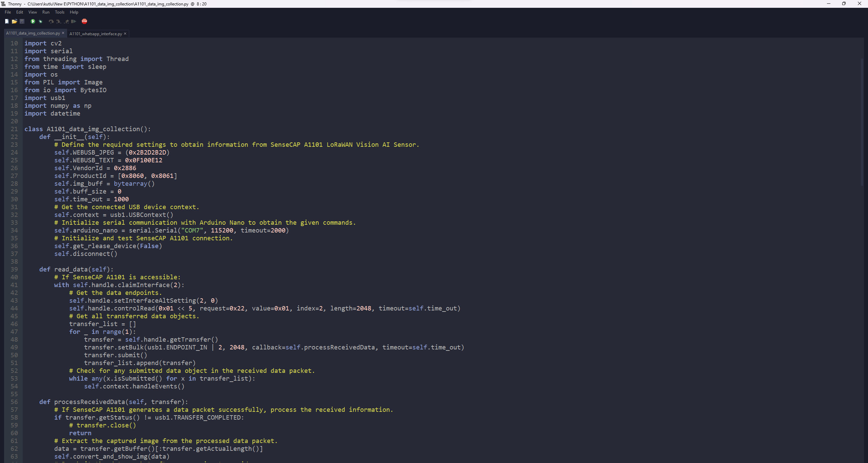Viewport: 868px width, 463px height.
Task: Close the A1101_whatsapp_interface.py tab
Action: click(x=125, y=34)
